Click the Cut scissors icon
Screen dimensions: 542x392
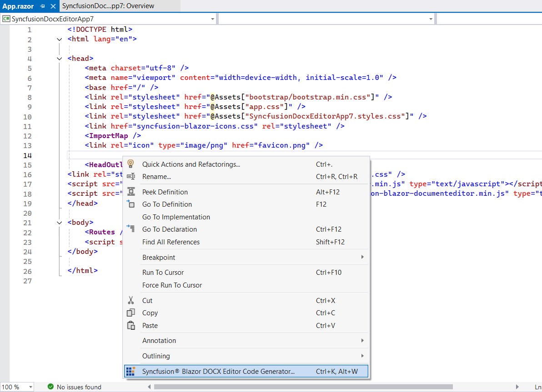pyautogui.click(x=131, y=300)
